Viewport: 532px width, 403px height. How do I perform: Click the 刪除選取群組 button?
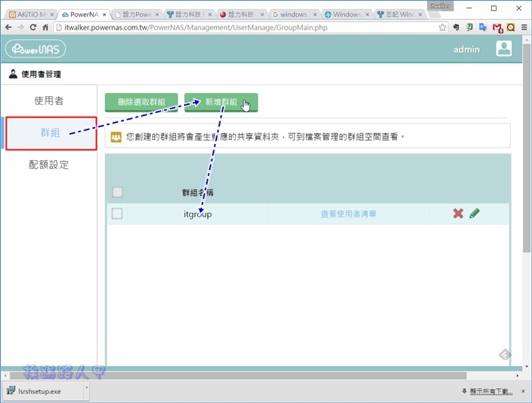click(x=141, y=103)
